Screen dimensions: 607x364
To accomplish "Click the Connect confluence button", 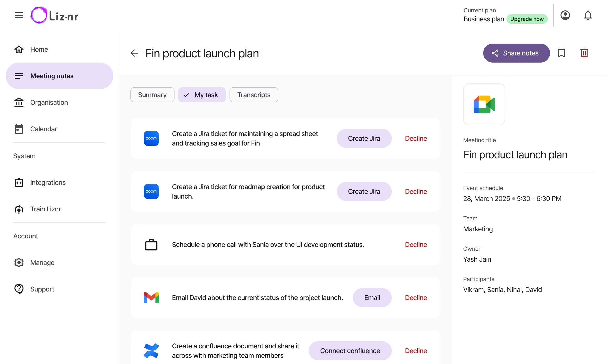I will coord(350,350).
